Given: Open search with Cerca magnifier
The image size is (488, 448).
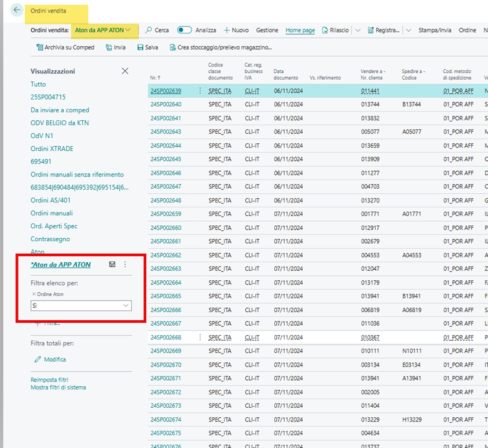Looking at the screenshot, I should pos(149,30).
